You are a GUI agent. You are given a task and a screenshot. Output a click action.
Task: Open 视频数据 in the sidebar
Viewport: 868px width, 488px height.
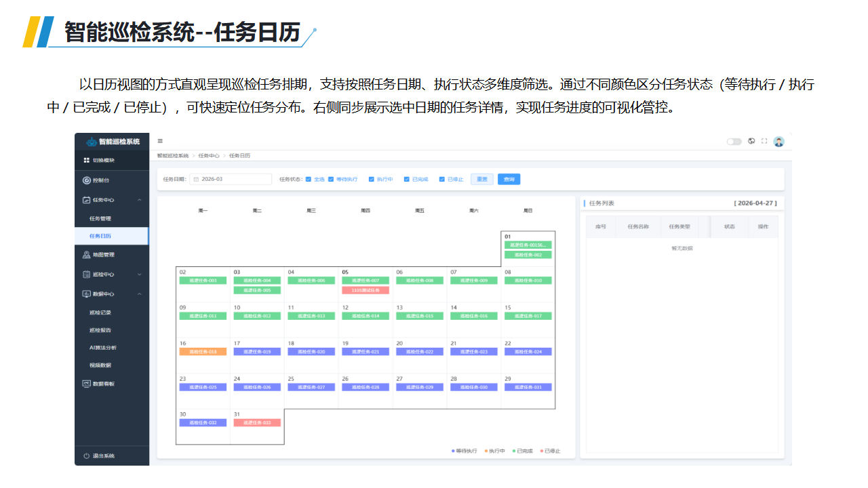pos(100,365)
